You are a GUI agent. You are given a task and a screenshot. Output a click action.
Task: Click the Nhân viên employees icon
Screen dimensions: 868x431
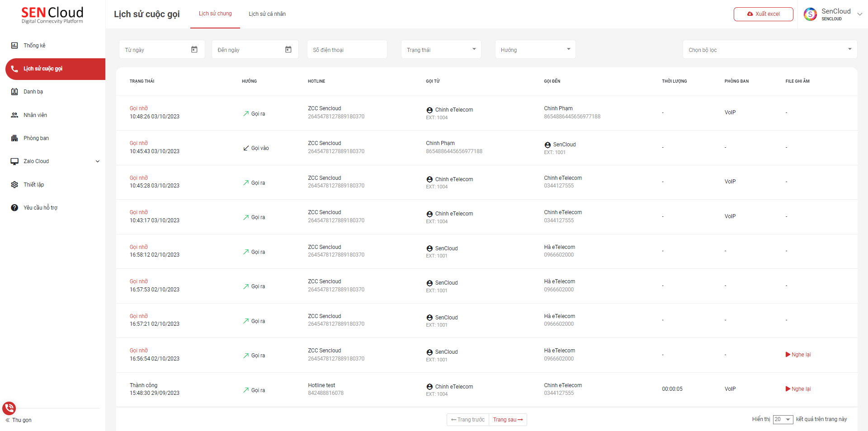pyautogui.click(x=14, y=115)
